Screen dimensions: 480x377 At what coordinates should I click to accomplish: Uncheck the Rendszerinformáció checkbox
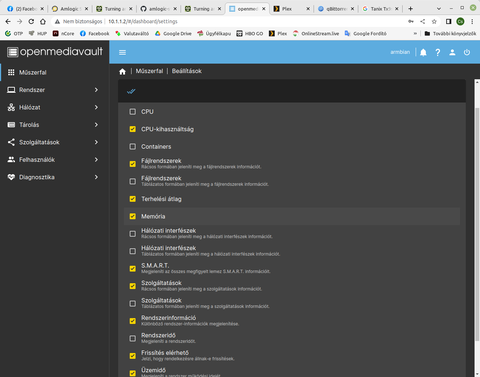(133, 321)
